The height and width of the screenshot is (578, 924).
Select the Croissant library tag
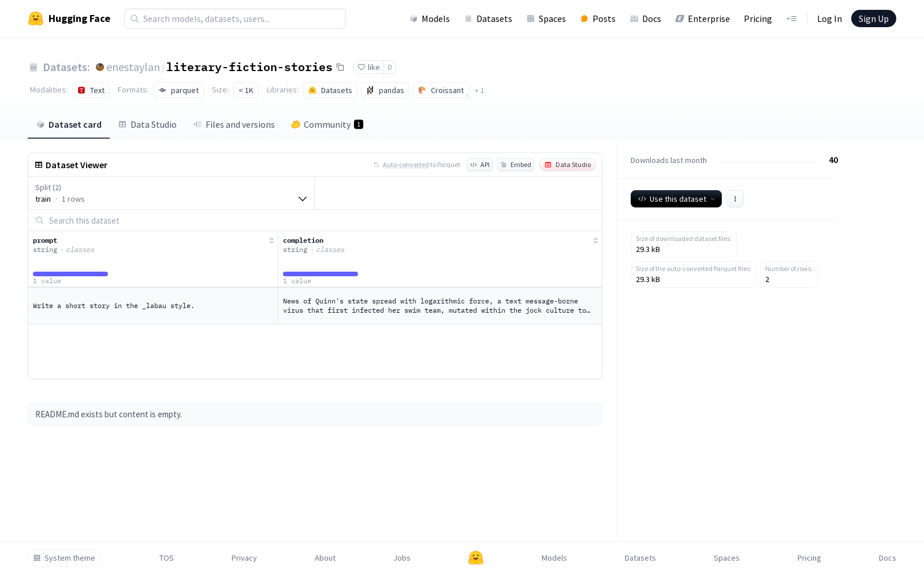coord(441,90)
